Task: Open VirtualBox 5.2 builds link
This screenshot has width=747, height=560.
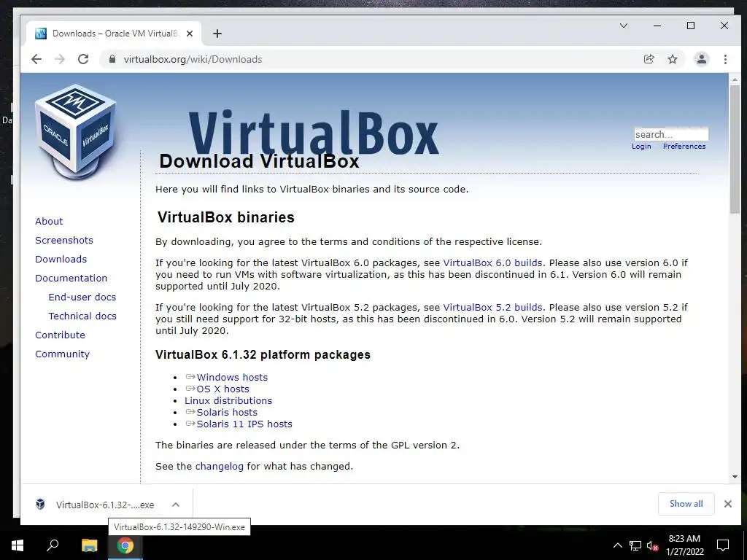Action: pyautogui.click(x=492, y=307)
